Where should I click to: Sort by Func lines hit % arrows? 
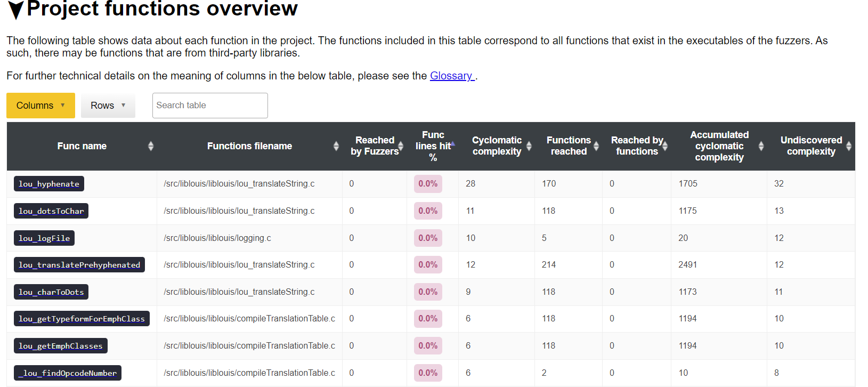point(453,144)
